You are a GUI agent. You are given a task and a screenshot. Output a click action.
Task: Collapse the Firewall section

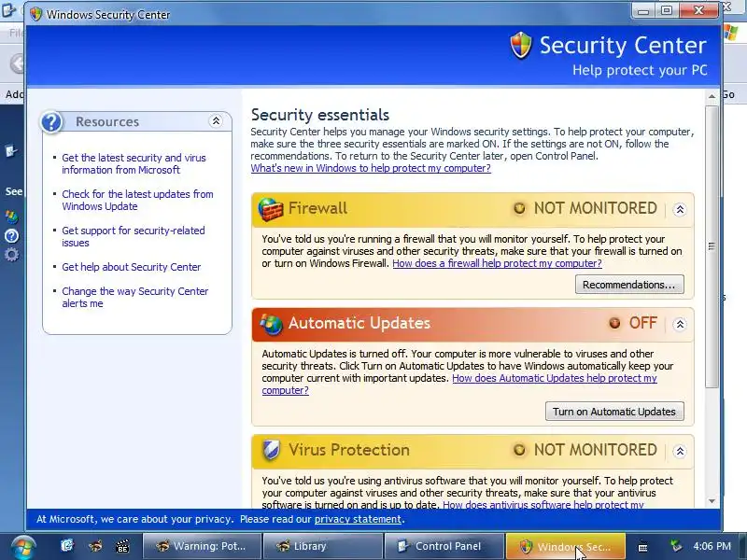(x=680, y=209)
